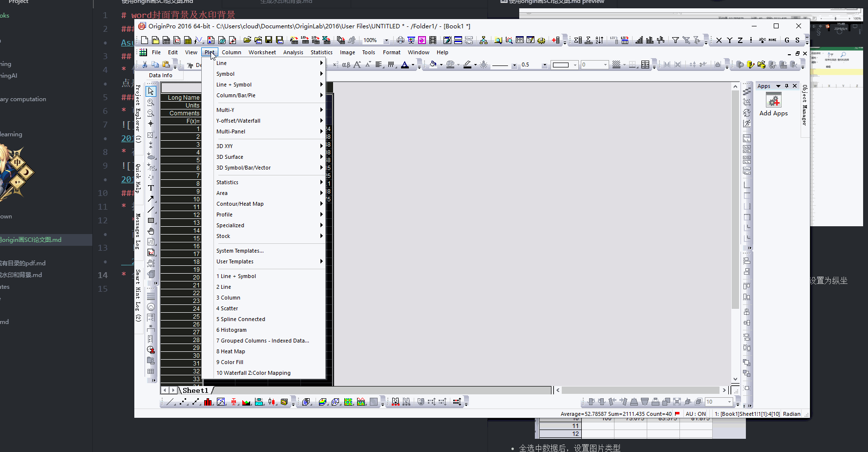Expand the User Templates submenu arrow
868x452 pixels.
tap(321, 261)
